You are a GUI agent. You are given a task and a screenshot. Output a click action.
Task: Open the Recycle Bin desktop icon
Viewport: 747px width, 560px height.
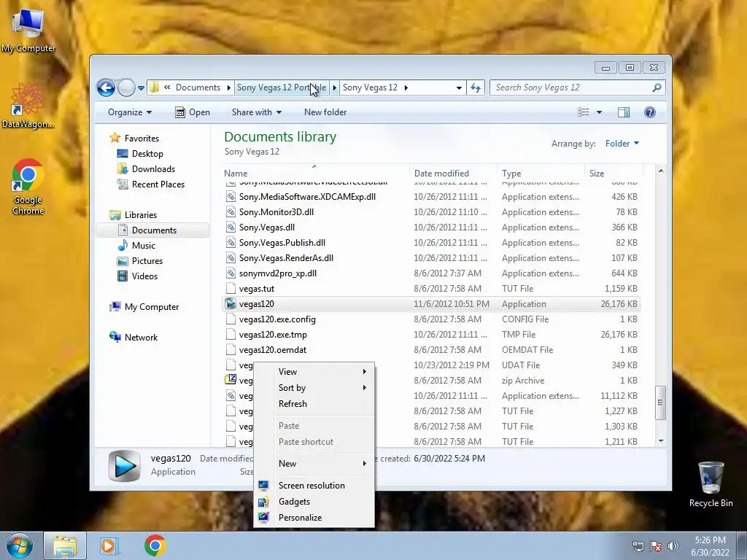[711, 484]
